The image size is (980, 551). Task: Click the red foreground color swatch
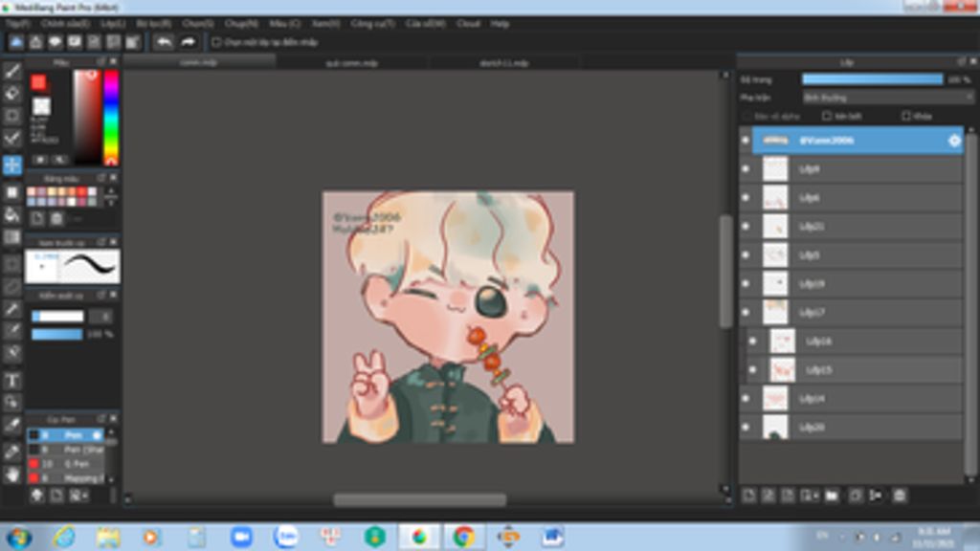tap(38, 82)
